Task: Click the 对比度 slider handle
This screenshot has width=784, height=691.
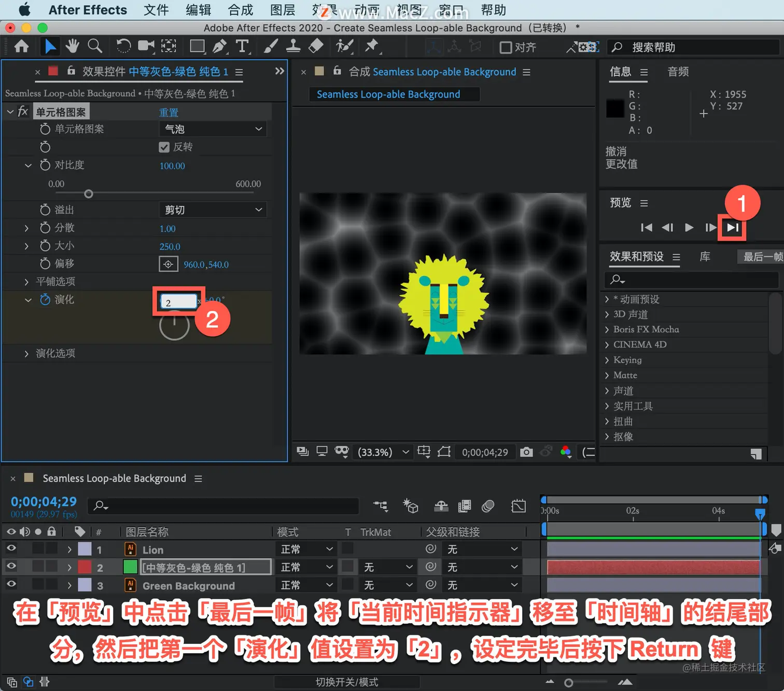Action: click(89, 194)
